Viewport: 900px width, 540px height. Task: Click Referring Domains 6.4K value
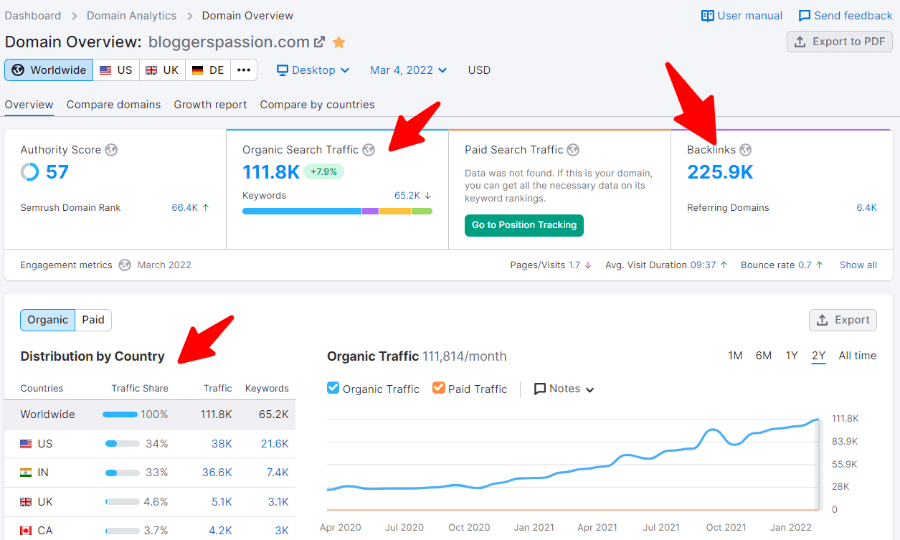click(867, 208)
